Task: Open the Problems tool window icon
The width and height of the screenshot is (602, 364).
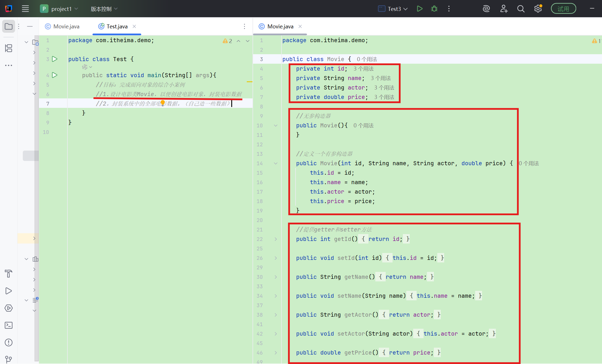Action: tap(9, 342)
